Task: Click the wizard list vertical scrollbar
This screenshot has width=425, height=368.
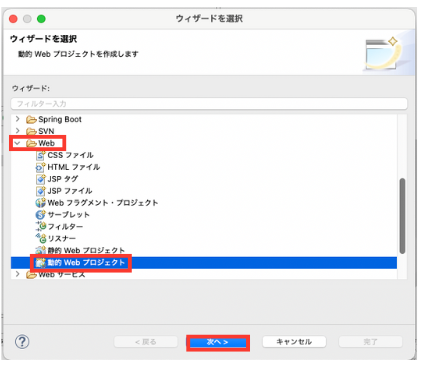Action: [402, 216]
